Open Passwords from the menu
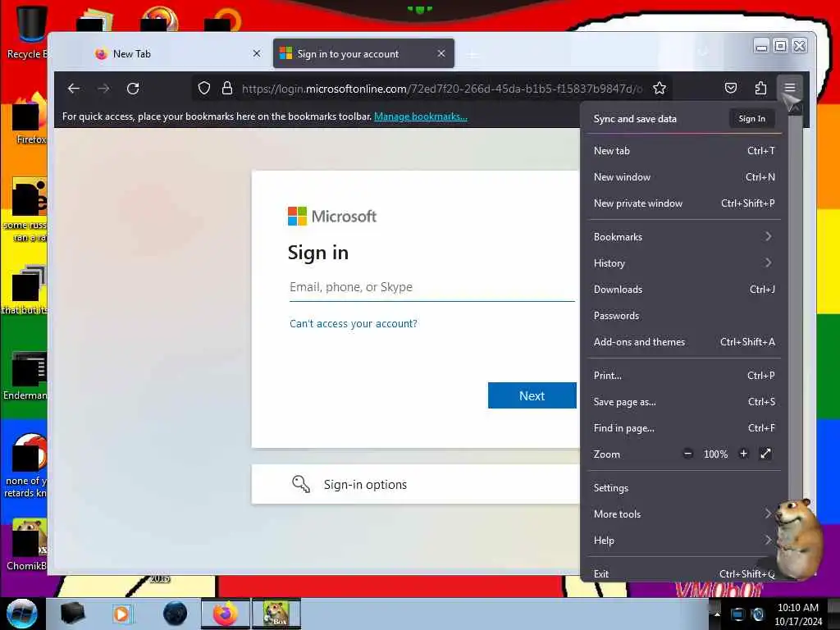 pyautogui.click(x=684, y=316)
